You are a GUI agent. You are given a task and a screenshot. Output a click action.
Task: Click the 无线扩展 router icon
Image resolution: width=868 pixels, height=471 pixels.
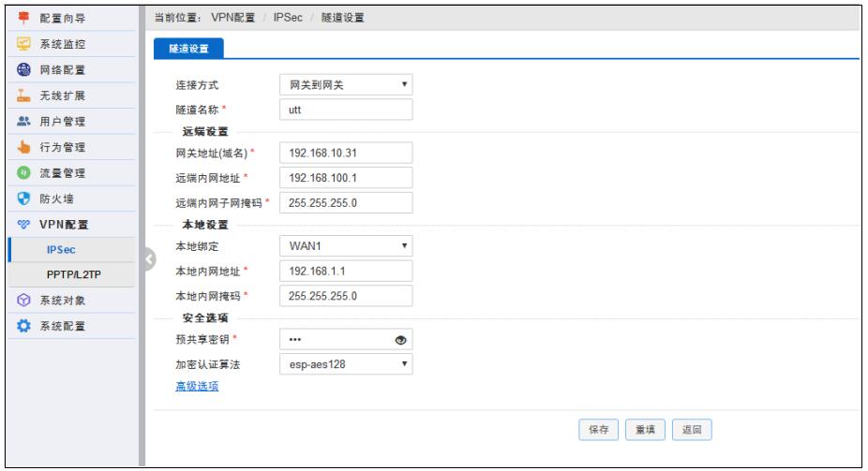[x=23, y=96]
